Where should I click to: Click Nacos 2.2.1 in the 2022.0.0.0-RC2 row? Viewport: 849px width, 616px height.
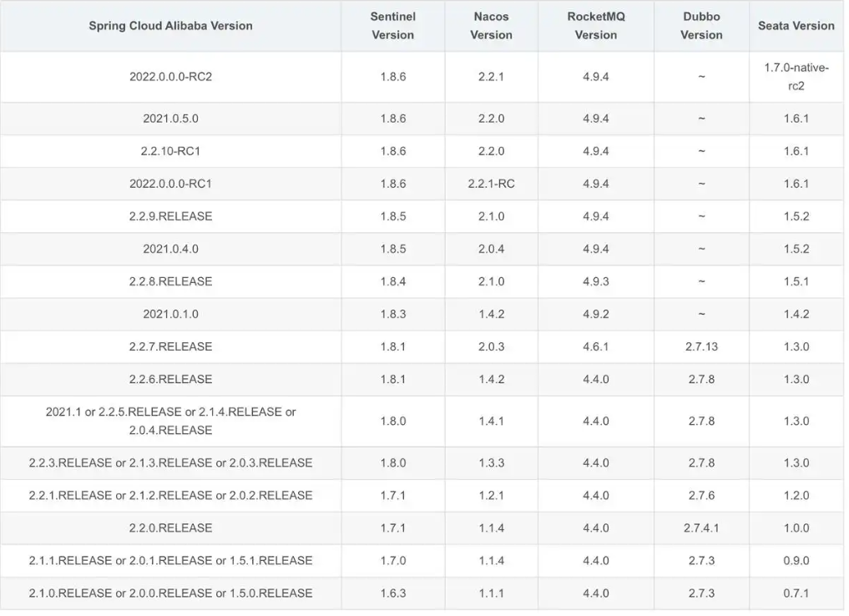click(491, 77)
